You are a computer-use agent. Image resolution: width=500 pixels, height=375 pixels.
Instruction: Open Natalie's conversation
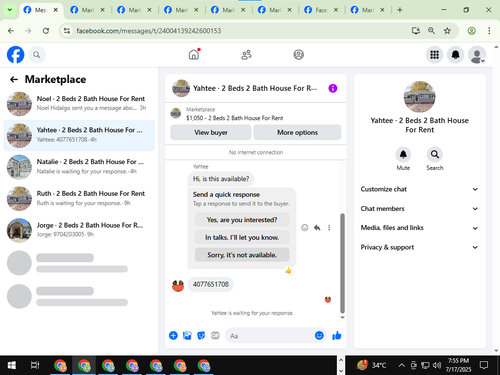(x=79, y=167)
